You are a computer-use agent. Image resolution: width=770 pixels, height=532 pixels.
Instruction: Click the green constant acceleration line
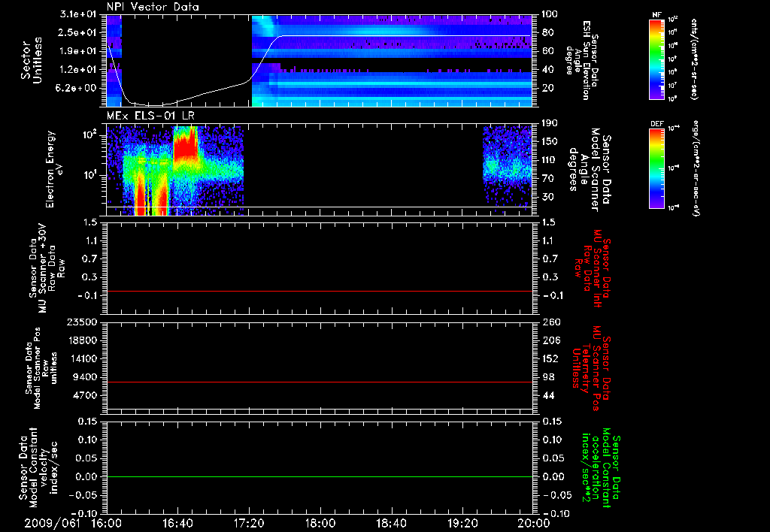pos(319,476)
